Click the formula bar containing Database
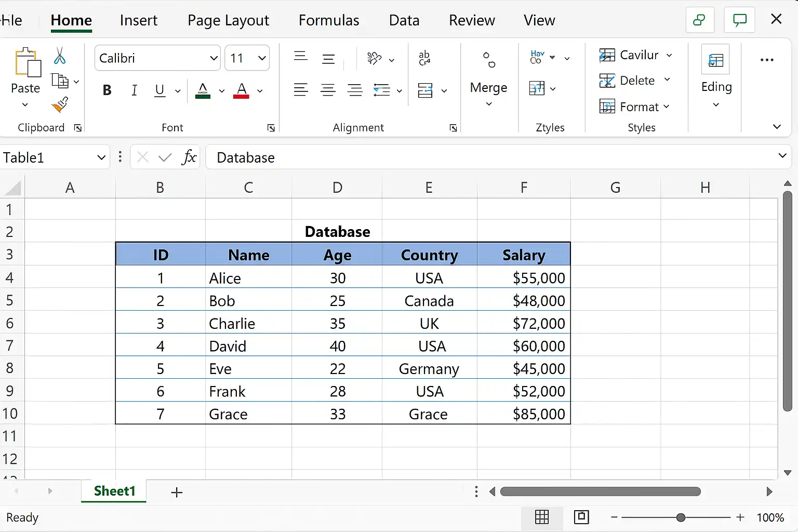Image resolution: width=798 pixels, height=532 pixels. pos(490,157)
